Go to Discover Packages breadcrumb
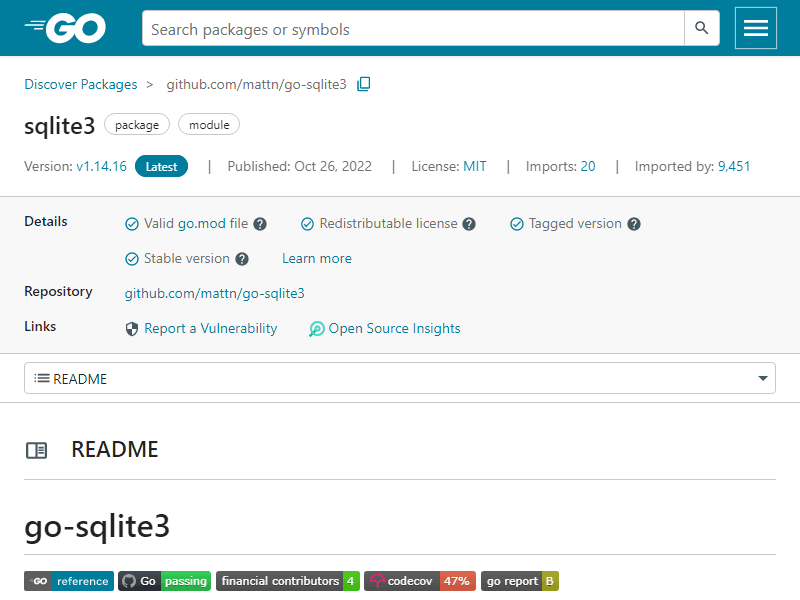This screenshot has height=600, width=800. [x=81, y=84]
